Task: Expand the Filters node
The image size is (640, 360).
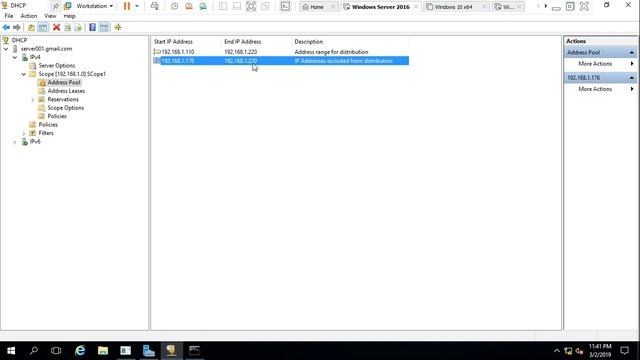Action: (x=24, y=133)
